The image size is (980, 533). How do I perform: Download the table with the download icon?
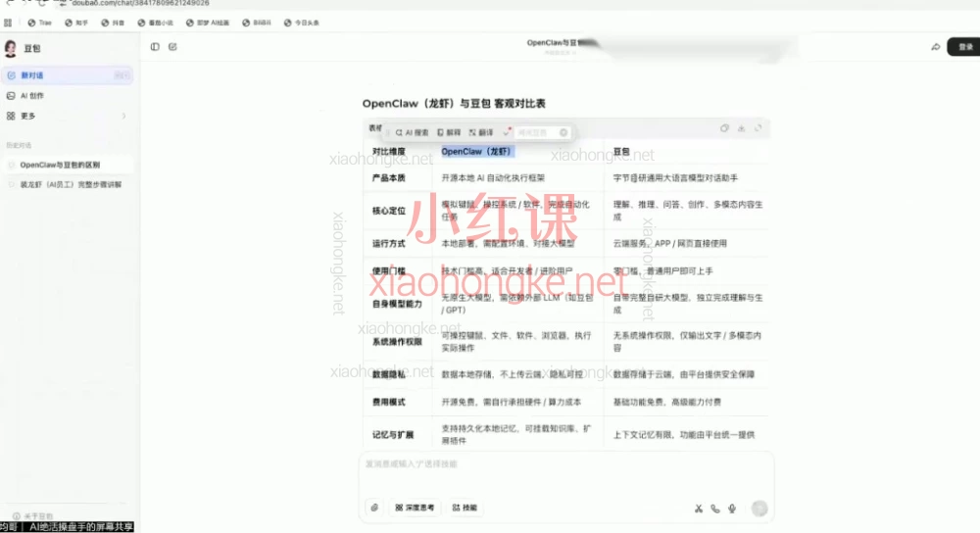click(741, 128)
